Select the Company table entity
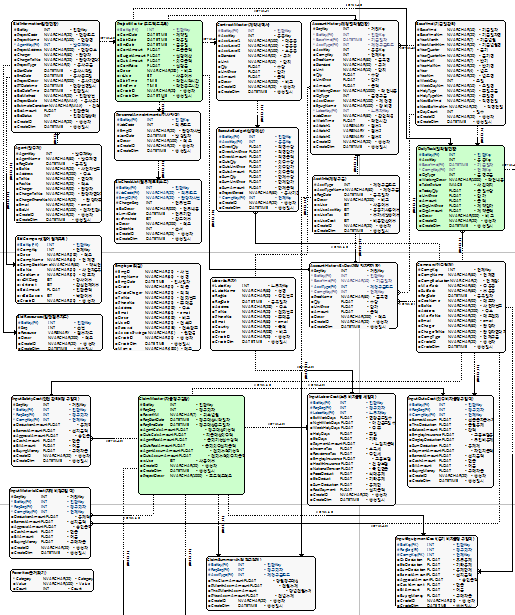515x615 pixels. tap(461, 307)
